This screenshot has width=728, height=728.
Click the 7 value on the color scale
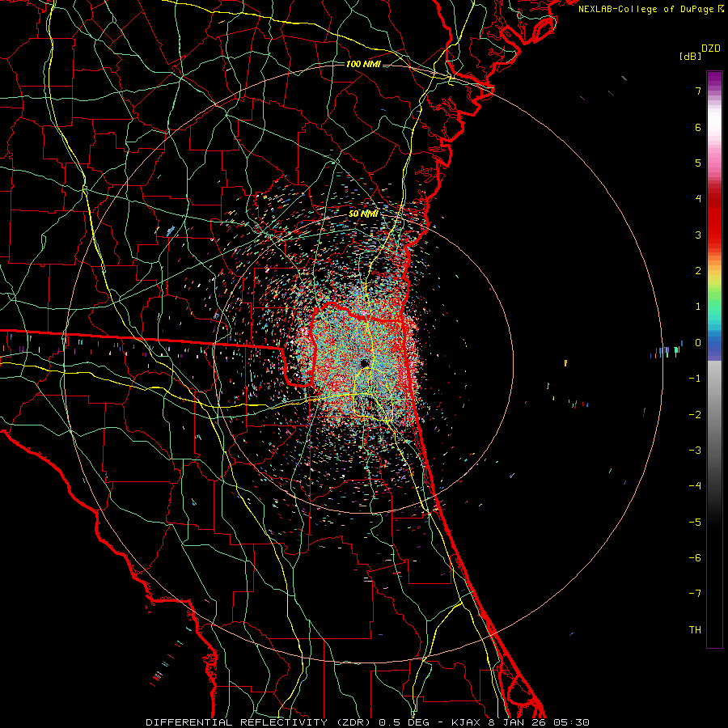(x=698, y=91)
